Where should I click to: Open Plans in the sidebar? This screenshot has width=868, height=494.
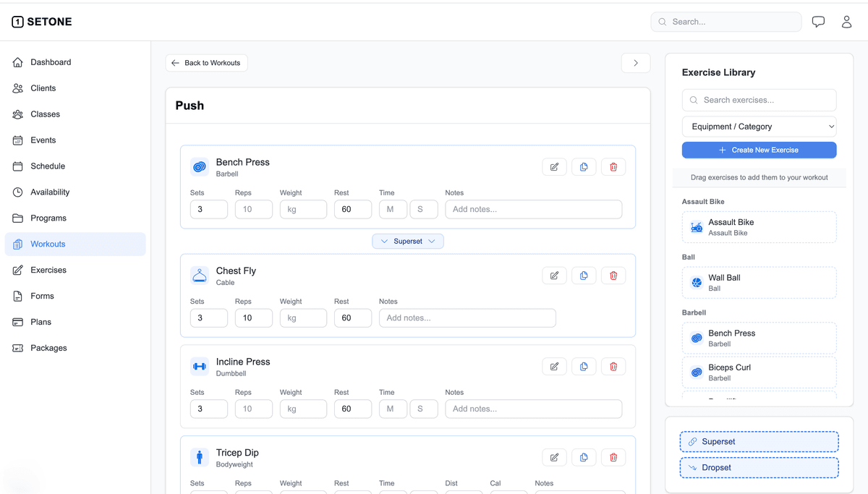coord(75,322)
